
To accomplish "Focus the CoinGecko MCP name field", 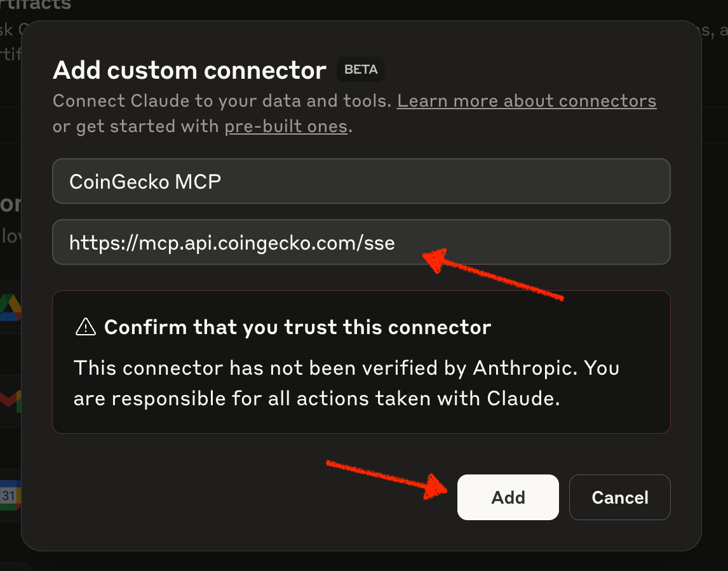I will (x=361, y=181).
